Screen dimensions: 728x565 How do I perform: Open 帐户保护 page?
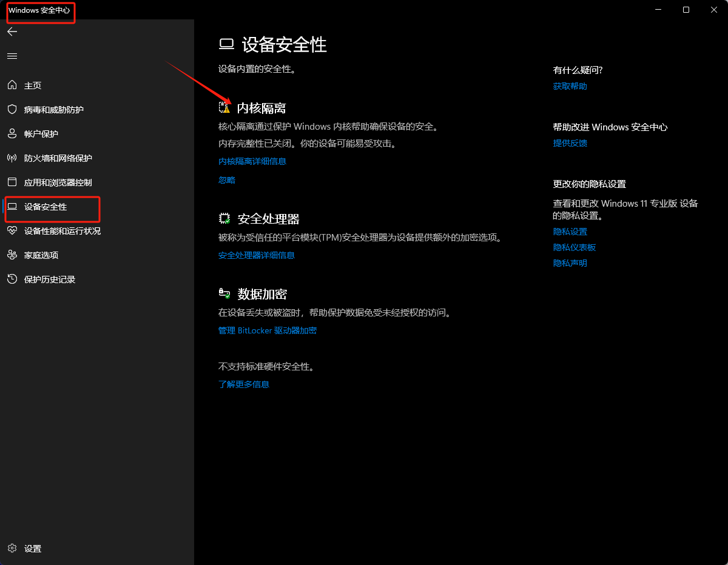[x=41, y=134]
